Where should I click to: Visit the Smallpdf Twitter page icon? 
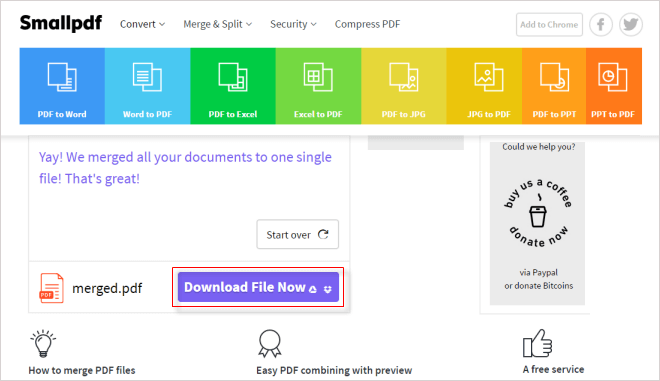point(631,24)
